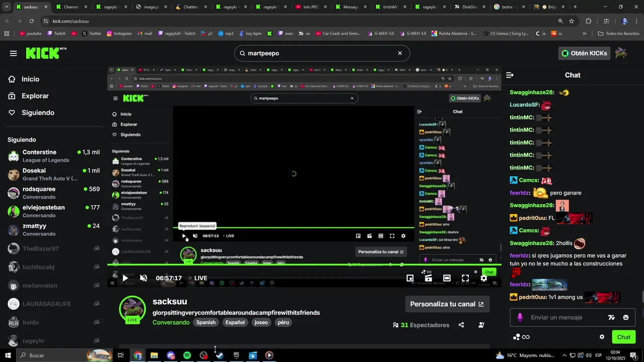Click the Español tag
Screen dimensions: 644x362
coord(235,322)
